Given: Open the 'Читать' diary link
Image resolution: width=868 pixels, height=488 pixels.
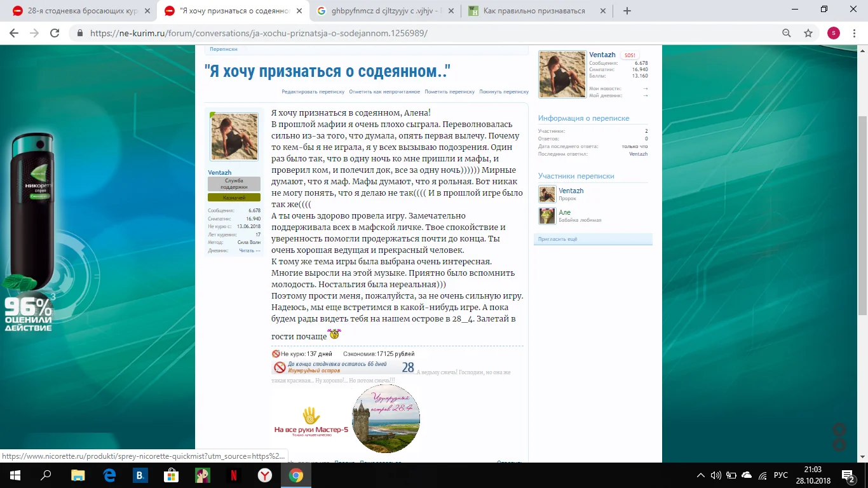Looking at the screenshot, I should (250, 250).
